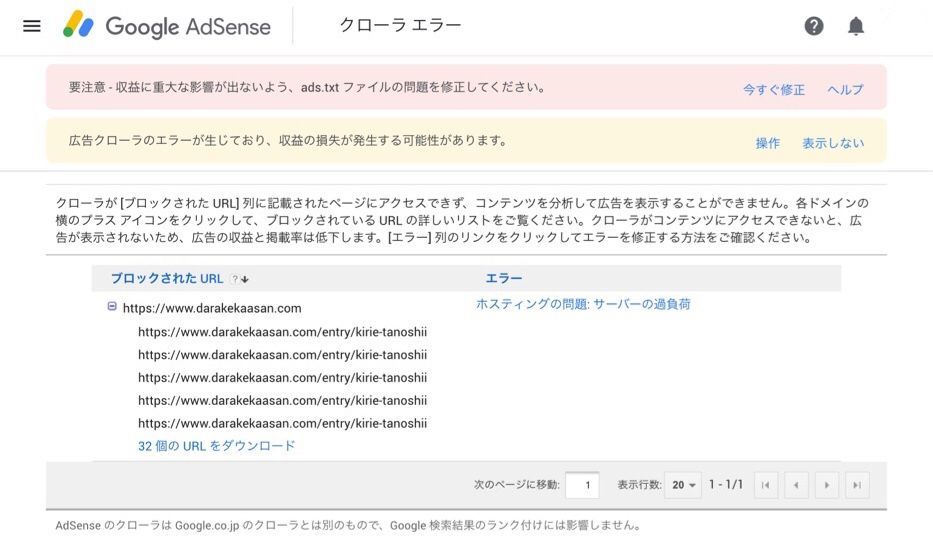The image size is (933, 549).
Task: Click the sort arrow beside ブロックされた URL
Action: point(245,279)
